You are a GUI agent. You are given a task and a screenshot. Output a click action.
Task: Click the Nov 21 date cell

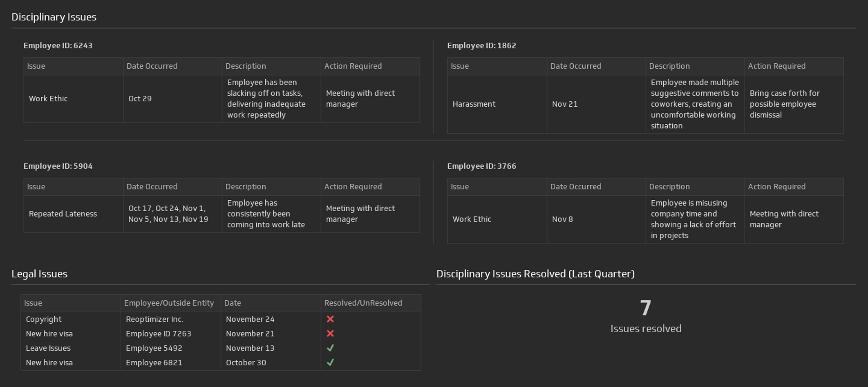(x=596, y=104)
